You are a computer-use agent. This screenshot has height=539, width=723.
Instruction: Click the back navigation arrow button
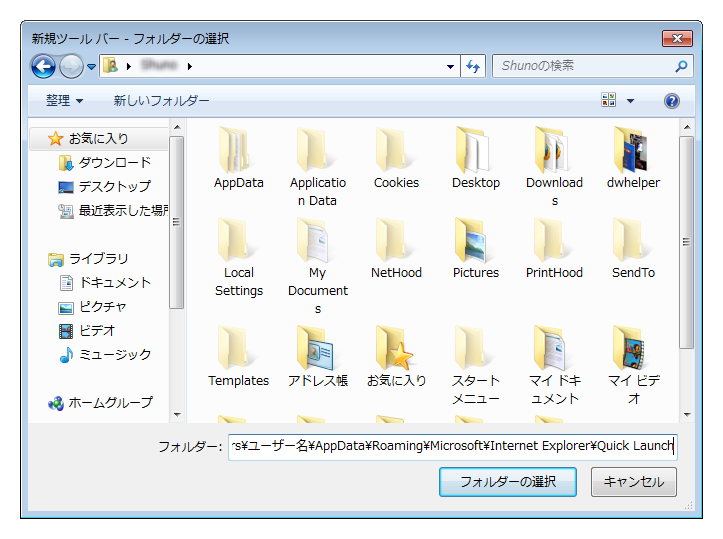pos(43,67)
